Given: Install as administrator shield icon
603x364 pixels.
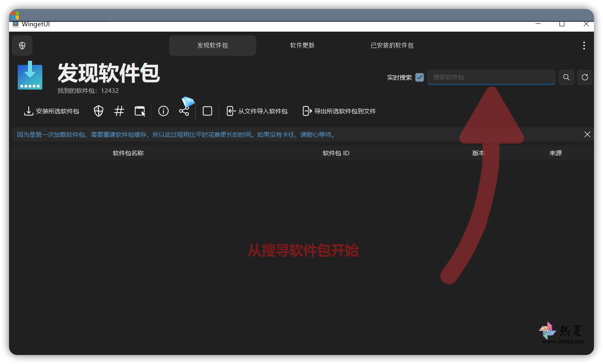Looking at the screenshot, I should (x=99, y=111).
